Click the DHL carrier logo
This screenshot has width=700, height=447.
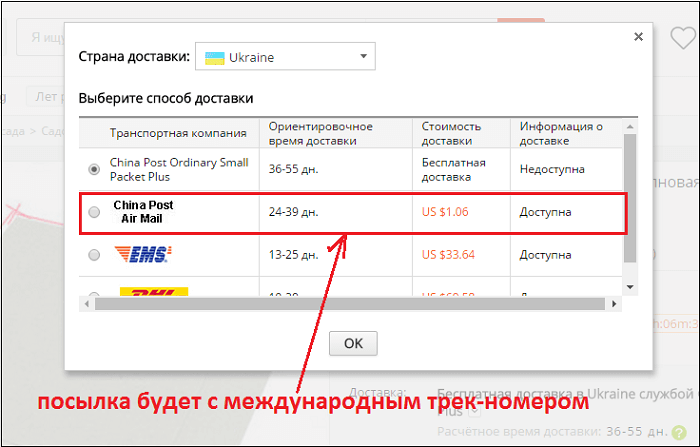tap(154, 292)
